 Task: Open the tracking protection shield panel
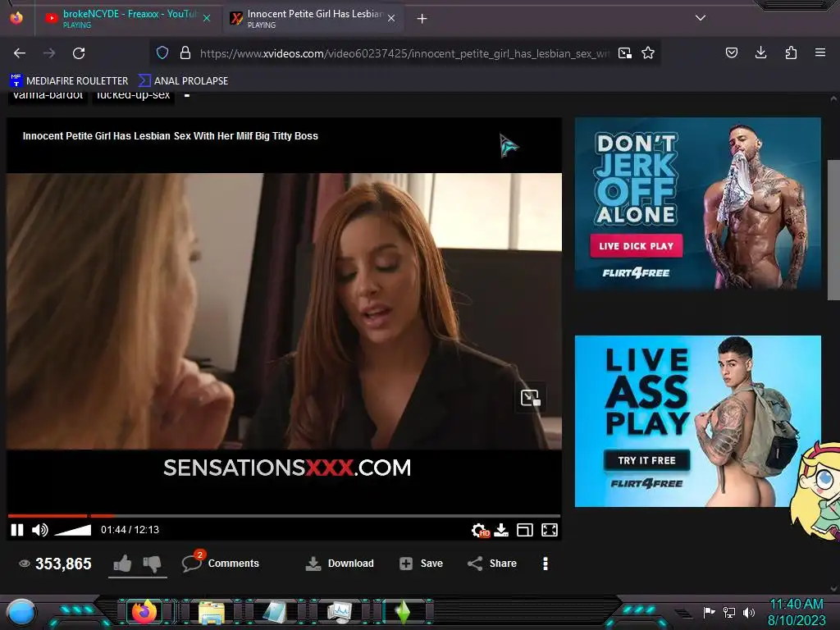click(162, 53)
